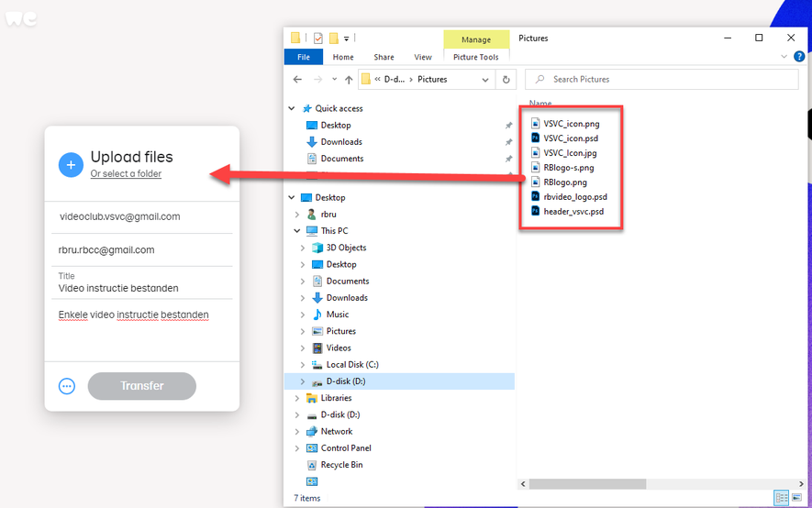Click the blue plus Upload files icon

pos(71,165)
